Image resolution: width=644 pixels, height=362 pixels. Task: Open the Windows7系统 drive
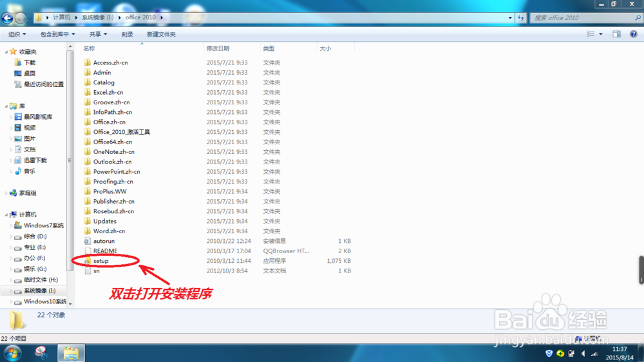44,225
